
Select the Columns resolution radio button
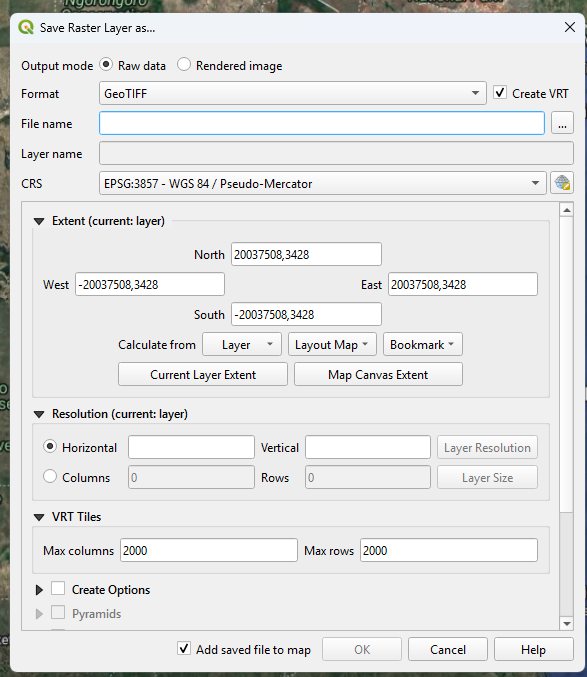[x=50, y=477]
